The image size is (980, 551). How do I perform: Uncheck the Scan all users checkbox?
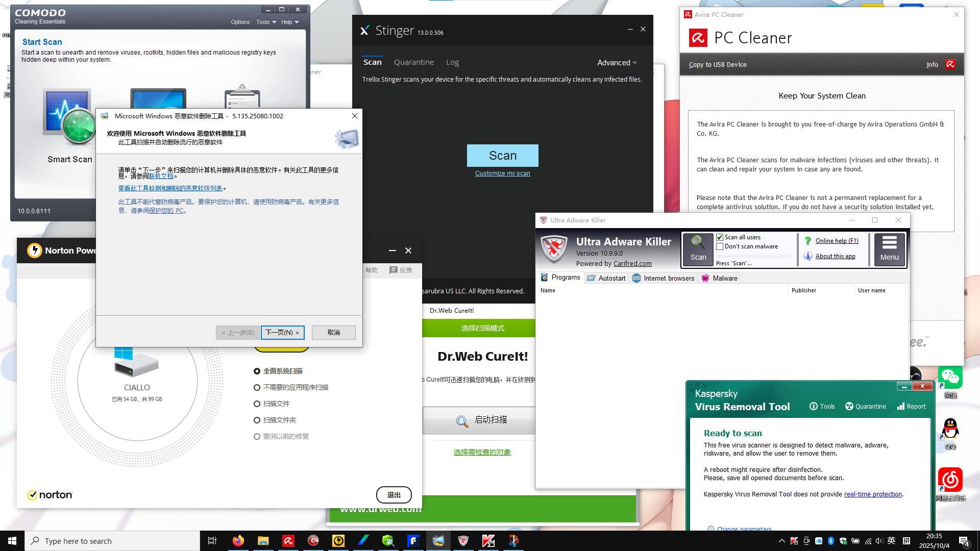720,237
